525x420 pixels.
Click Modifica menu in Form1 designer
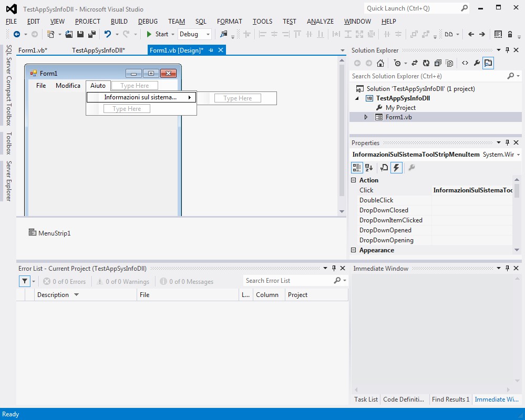(68, 85)
